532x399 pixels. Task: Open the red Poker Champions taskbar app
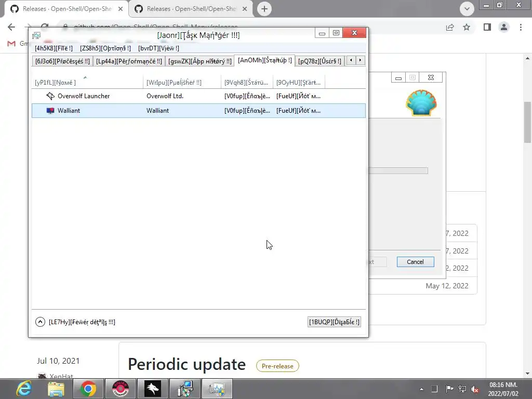[121, 389]
